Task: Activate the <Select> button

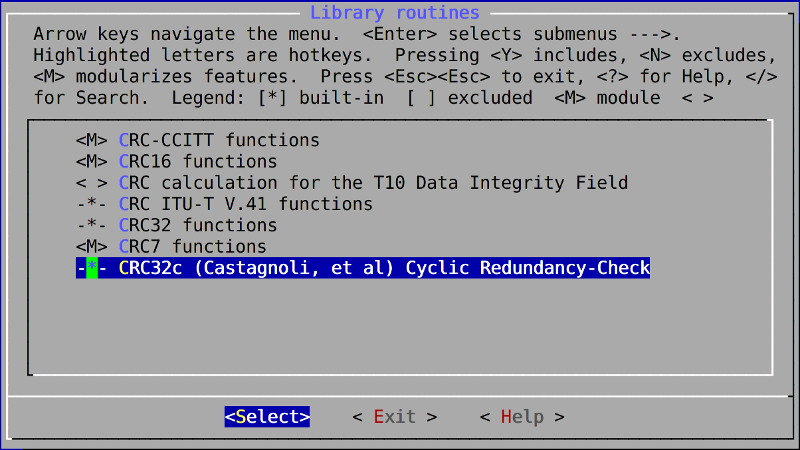Action: [x=267, y=417]
